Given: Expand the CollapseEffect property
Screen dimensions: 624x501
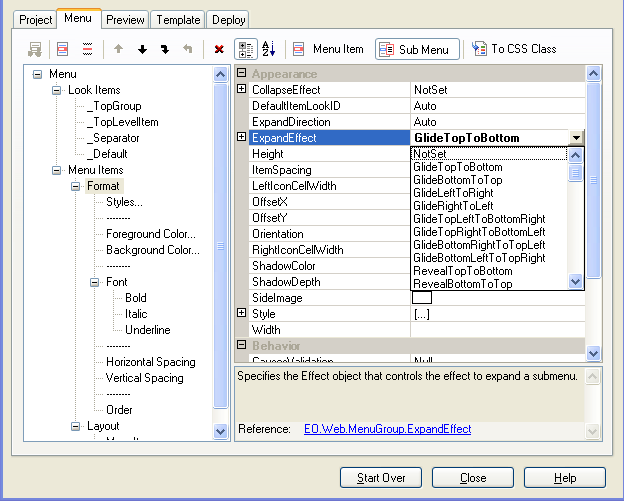Looking at the screenshot, I should pos(242,89).
